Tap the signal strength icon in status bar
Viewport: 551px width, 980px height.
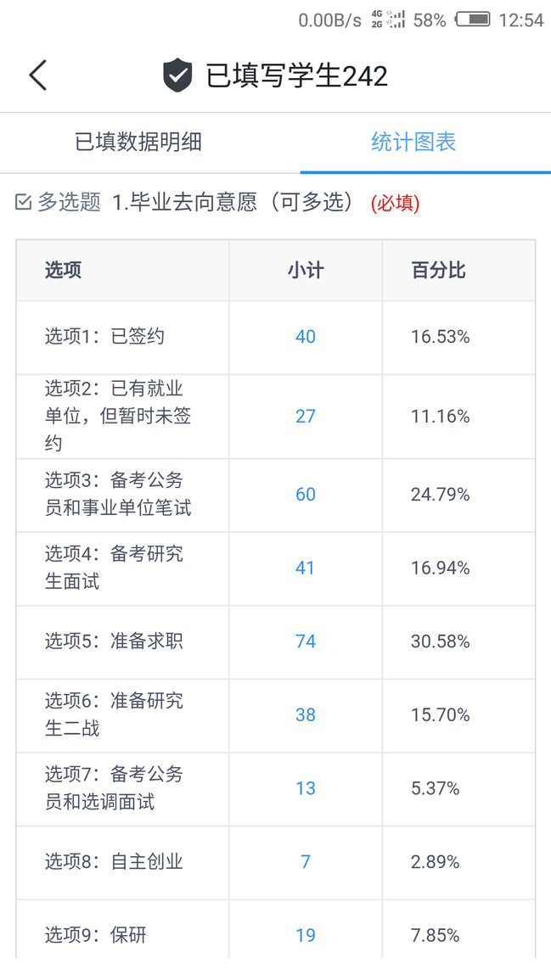396,20
